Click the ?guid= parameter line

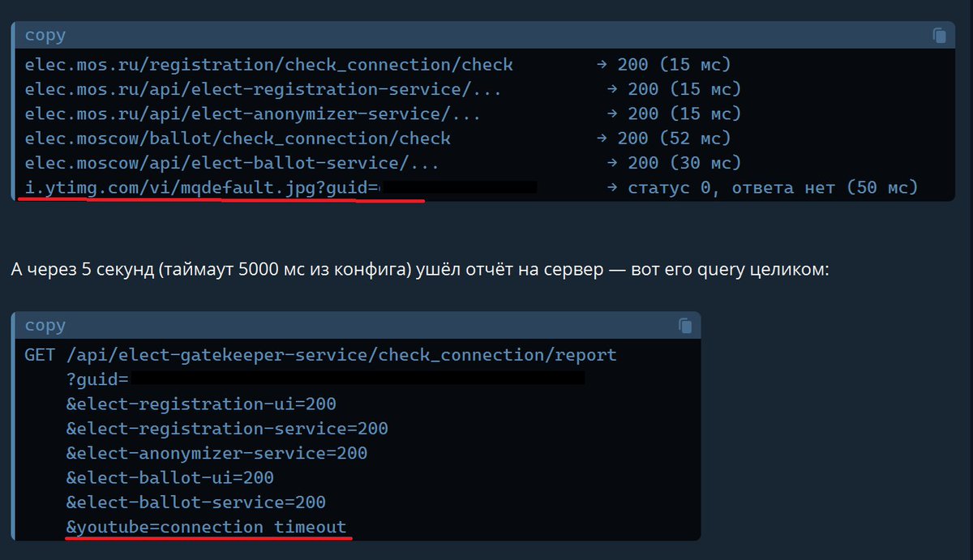point(97,379)
